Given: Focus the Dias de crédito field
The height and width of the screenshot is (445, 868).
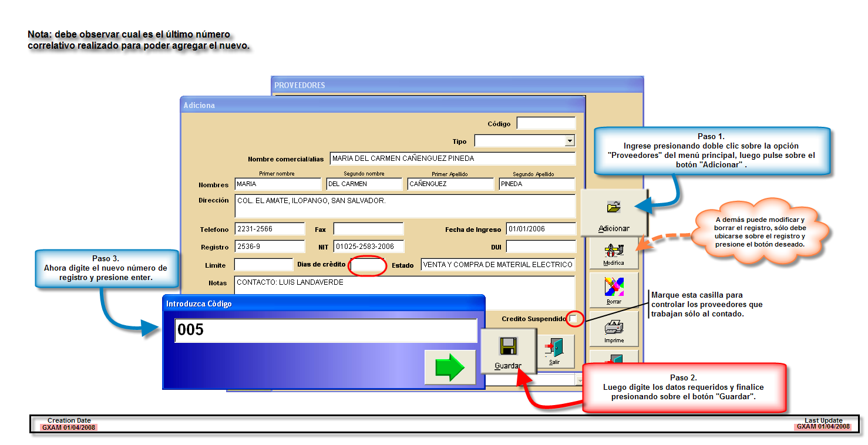Looking at the screenshot, I should 368,265.
